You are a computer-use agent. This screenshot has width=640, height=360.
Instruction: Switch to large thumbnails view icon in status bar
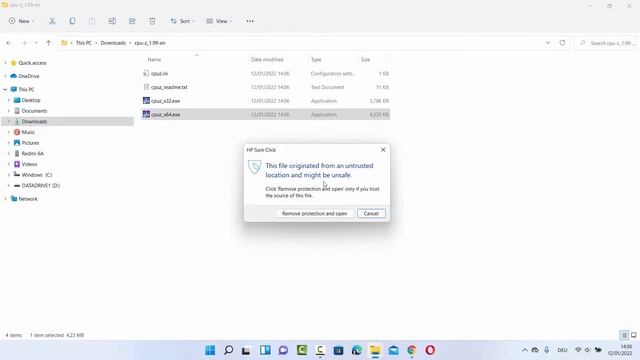(x=633, y=335)
